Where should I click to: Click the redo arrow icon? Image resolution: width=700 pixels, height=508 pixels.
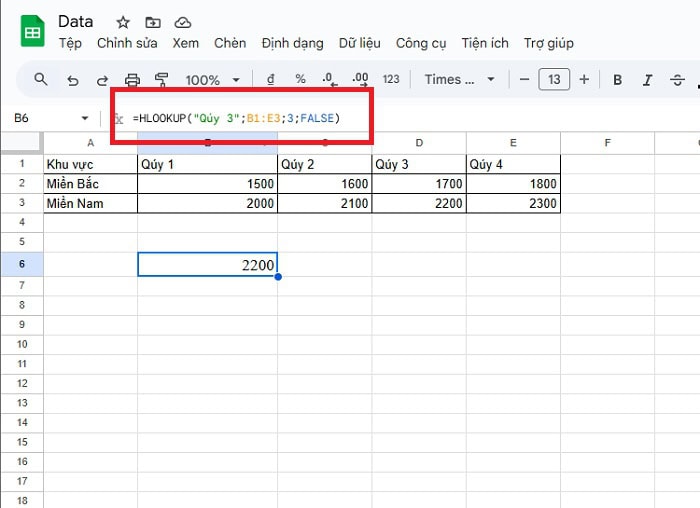pyautogui.click(x=102, y=80)
